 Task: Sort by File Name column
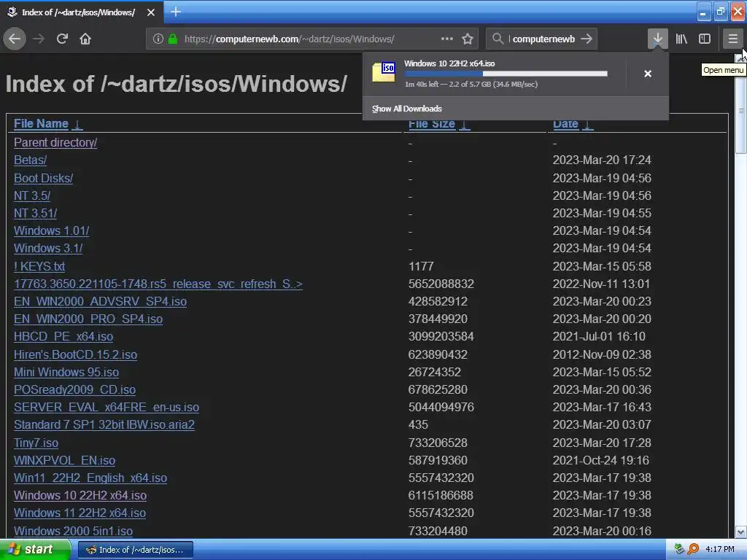41,124
